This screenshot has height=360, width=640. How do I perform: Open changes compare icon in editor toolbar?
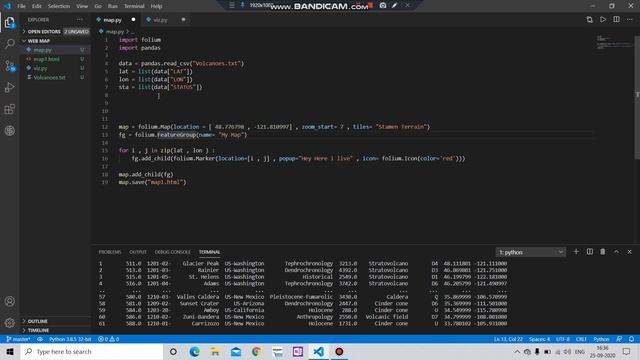point(589,20)
